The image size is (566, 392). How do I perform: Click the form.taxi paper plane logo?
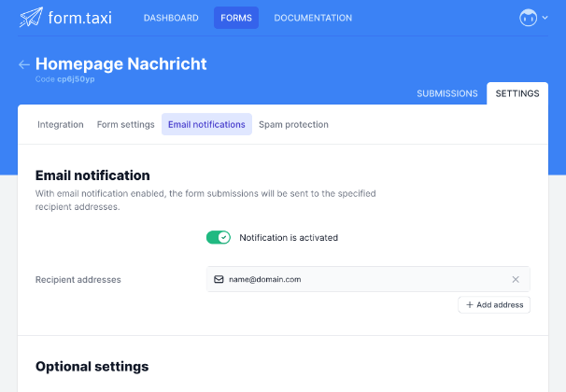pos(31,18)
